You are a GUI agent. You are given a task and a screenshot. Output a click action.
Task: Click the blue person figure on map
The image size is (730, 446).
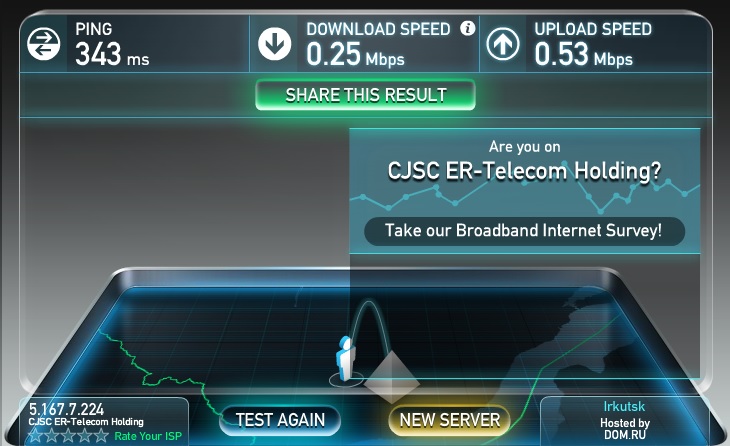click(x=345, y=358)
